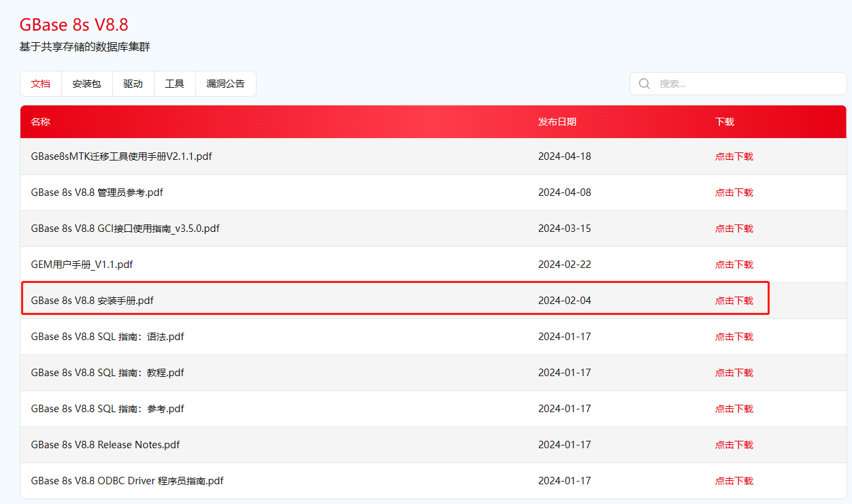Click GBase 8s V8.8 SQL 指南：参考.pdf name
The height and width of the screenshot is (504, 852).
pos(108,409)
